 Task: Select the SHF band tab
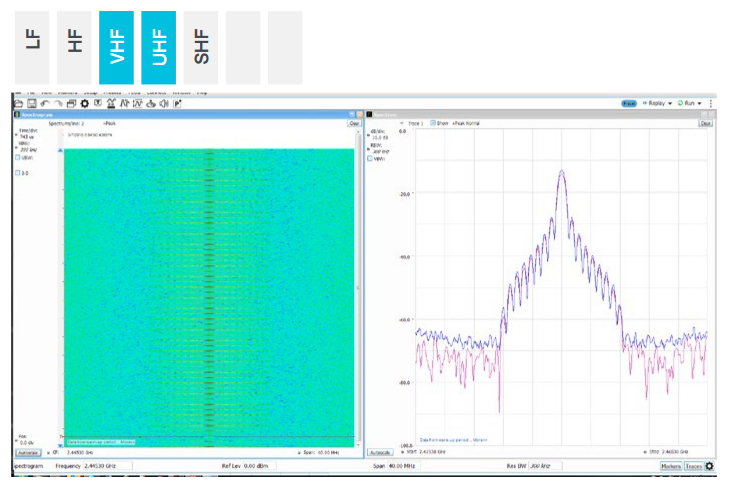201,47
